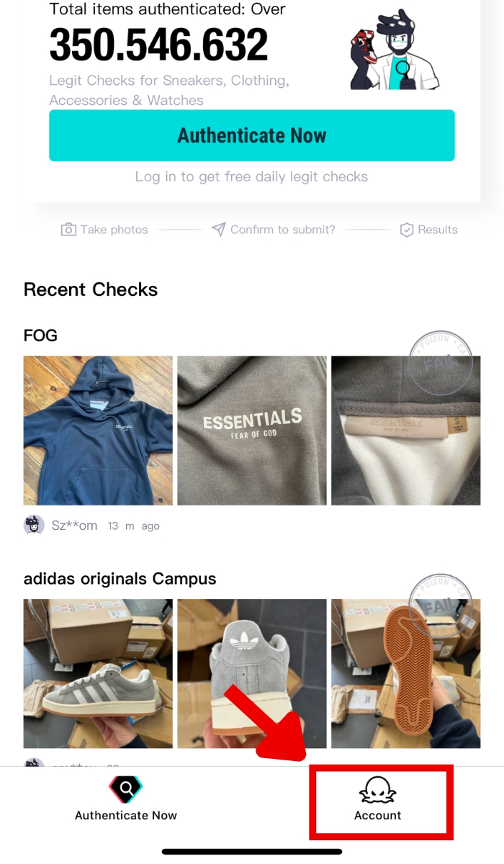504x864 pixels.
Task: Tap the Sz**om user avatar
Action: (34, 525)
